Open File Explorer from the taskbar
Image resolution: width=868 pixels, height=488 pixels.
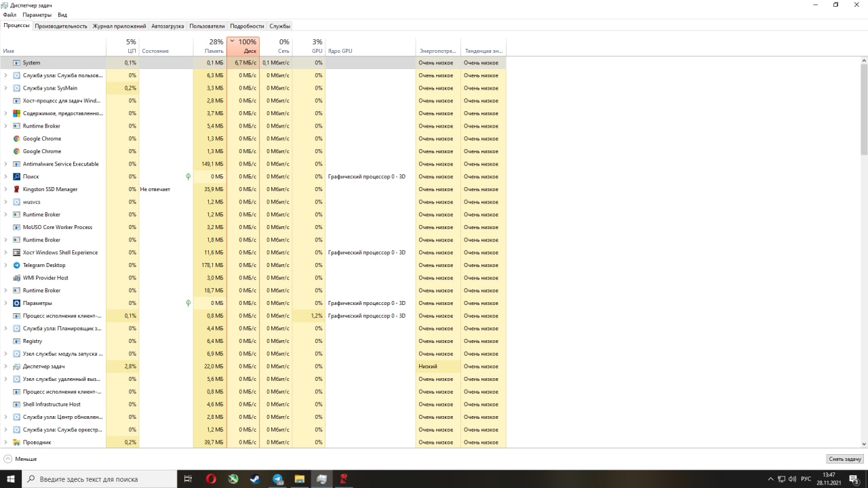[300, 479]
